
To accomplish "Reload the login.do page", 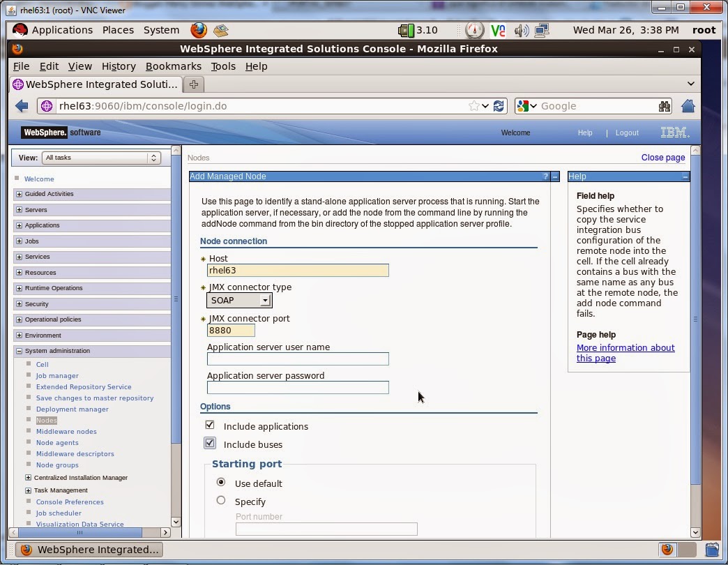I will [x=499, y=105].
